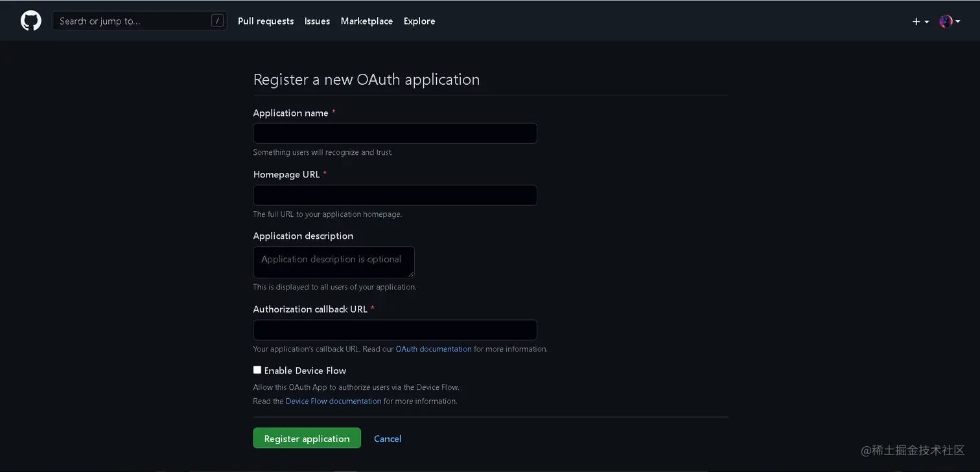The width and height of the screenshot is (980, 472).
Task: Go to Issues in the top nav
Action: pos(317,21)
